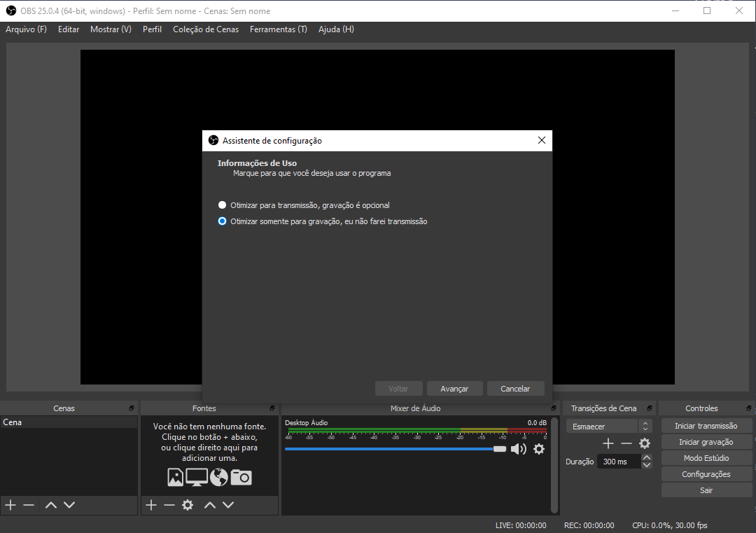Decrease Duração with down stepper

tap(647, 465)
